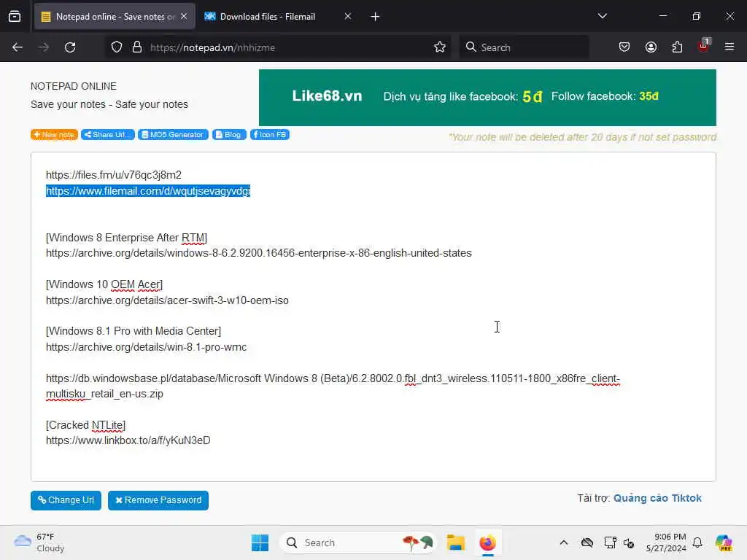Open Quảng cáo Tiktok sponsor link
The width and height of the screenshot is (747, 560).
[x=657, y=498]
